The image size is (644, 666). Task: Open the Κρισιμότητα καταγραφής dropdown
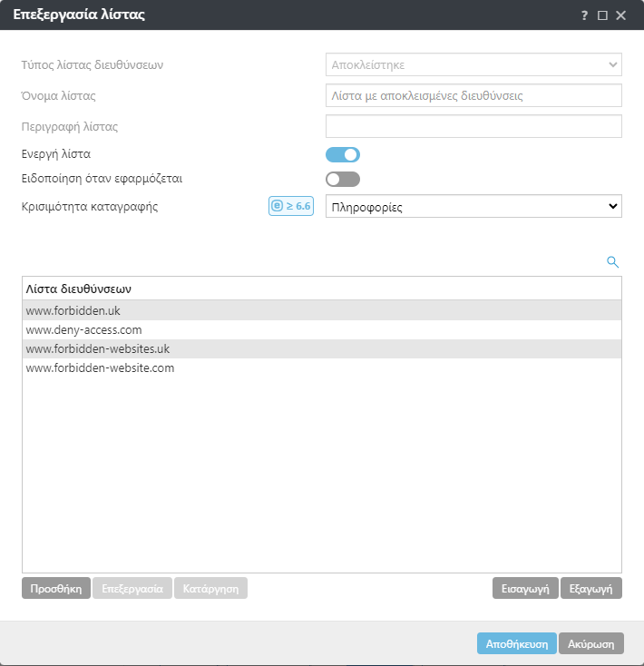coord(473,207)
